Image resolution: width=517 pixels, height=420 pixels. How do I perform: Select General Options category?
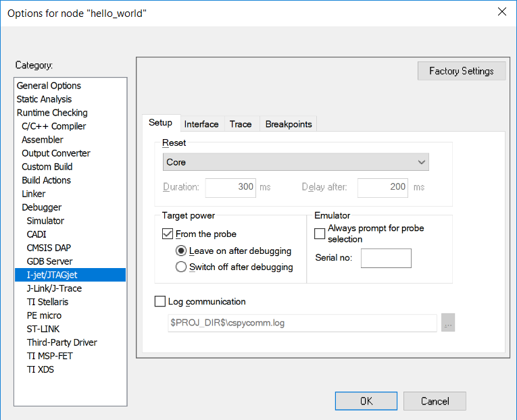point(49,86)
